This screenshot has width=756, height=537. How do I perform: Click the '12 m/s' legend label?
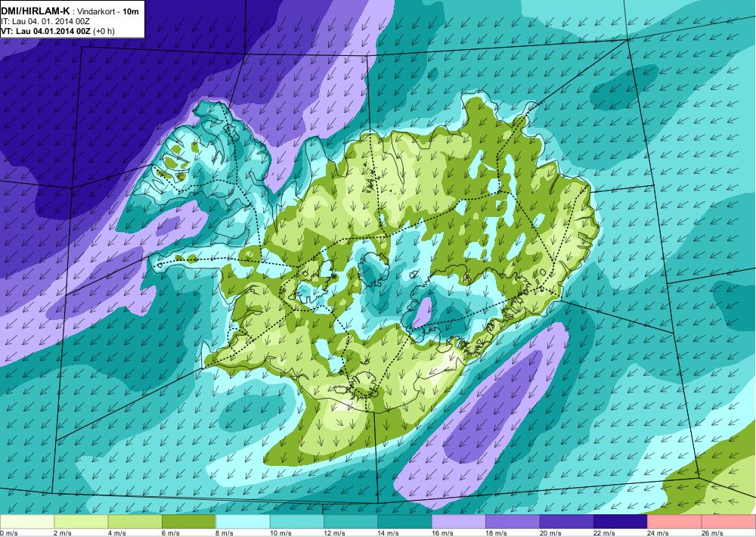click(x=335, y=533)
